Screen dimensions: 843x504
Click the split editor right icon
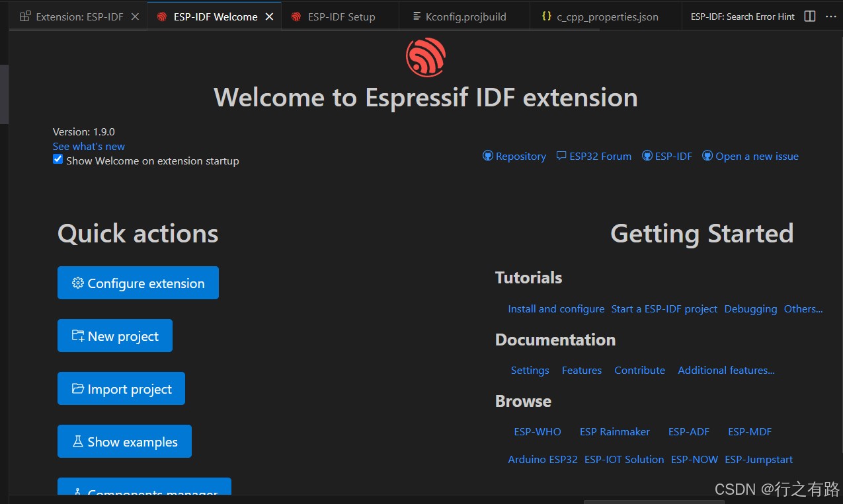click(810, 17)
